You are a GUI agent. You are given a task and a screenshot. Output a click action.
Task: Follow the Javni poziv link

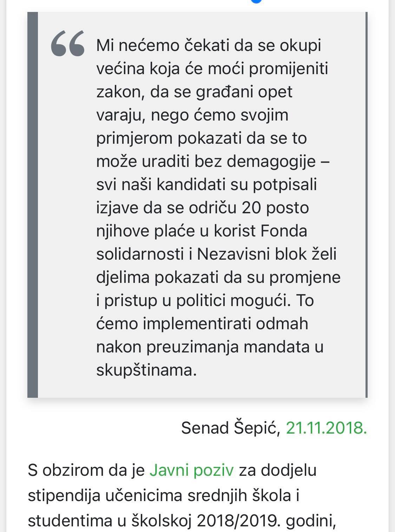(x=191, y=470)
